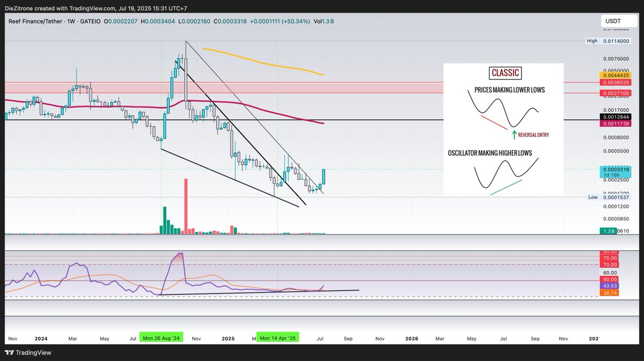Click the purple 43.53 oscillator value label
This screenshot has height=361, width=644.
(x=610, y=286)
